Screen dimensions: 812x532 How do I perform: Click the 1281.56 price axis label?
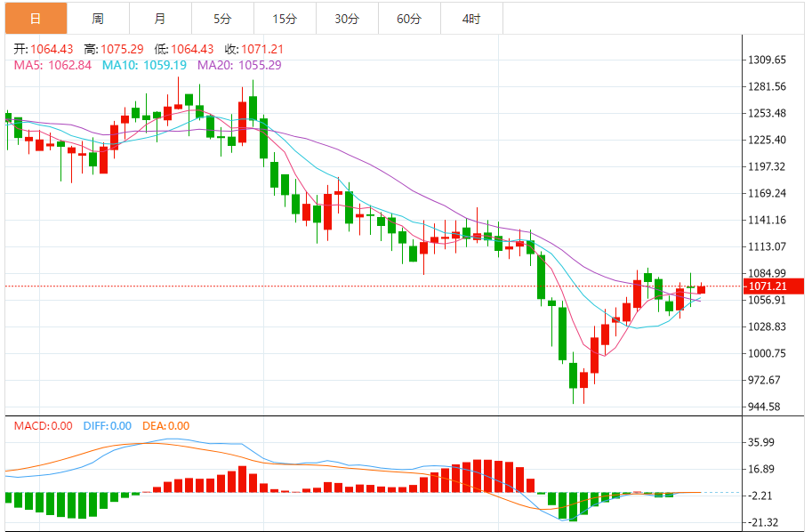pyautogui.click(x=767, y=86)
